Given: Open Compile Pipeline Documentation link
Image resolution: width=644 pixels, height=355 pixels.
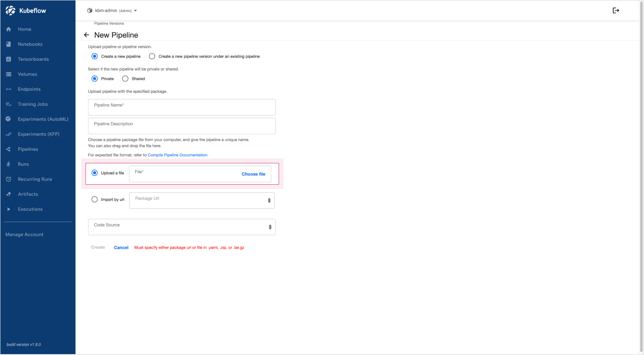Looking at the screenshot, I should [177, 155].
